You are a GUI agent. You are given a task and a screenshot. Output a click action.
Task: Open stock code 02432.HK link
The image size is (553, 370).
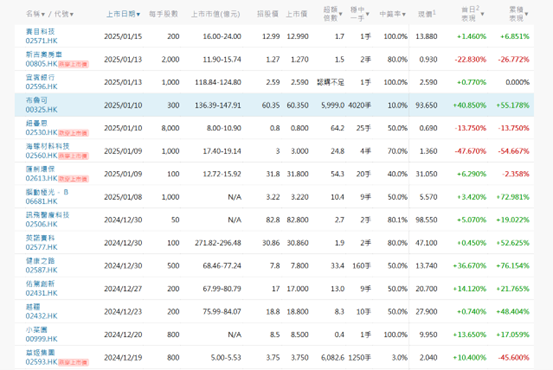pyautogui.click(x=41, y=316)
